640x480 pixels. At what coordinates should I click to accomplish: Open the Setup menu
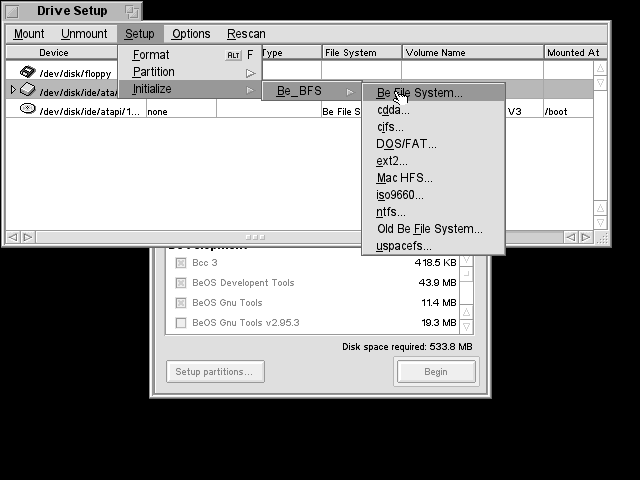[140, 34]
